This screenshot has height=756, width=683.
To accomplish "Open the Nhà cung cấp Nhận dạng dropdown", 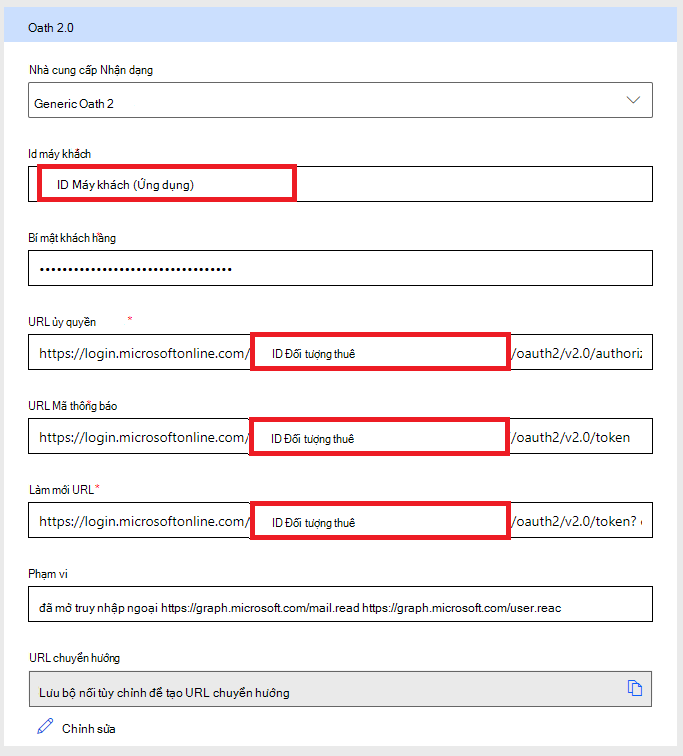I will [x=340, y=100].
